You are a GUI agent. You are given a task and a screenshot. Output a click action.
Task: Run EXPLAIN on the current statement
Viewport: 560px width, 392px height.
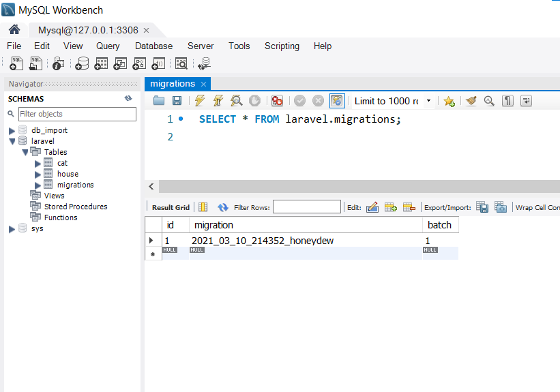point(237,101)
